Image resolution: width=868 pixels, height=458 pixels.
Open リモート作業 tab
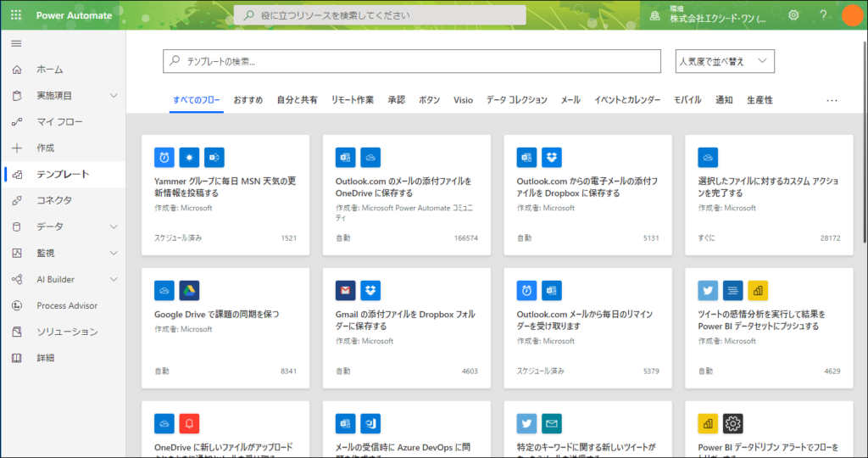coord(353,100)
